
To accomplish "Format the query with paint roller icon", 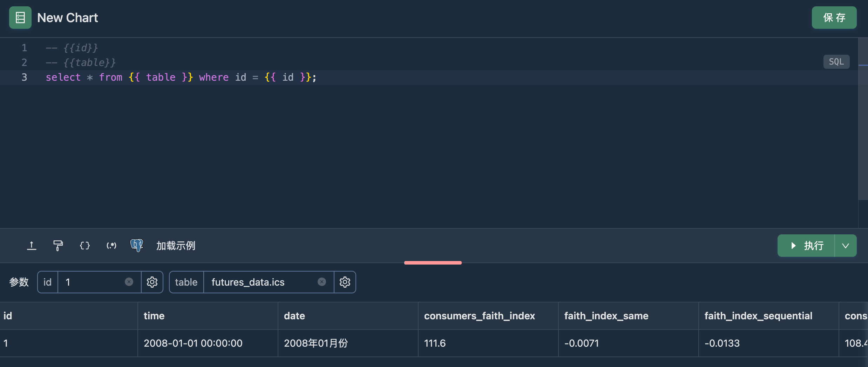I will [58, 246].
